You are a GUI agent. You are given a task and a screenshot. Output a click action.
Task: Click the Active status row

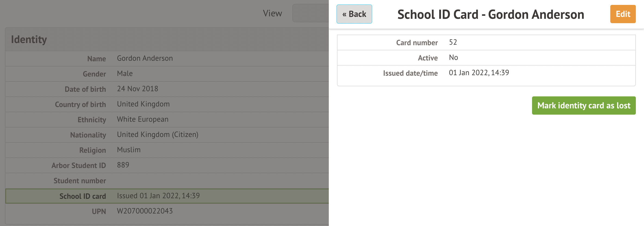tap(486, 58)
